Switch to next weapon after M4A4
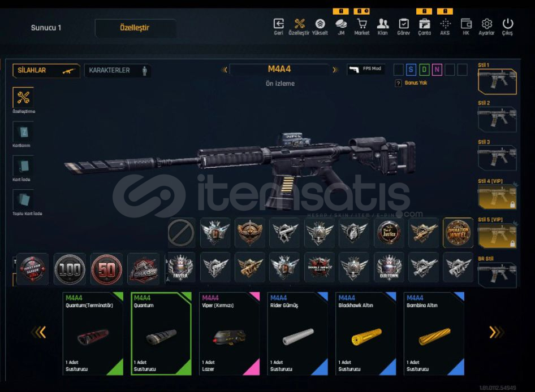The height and width of the screenshot is (392, 535). [x=335, y=69]
